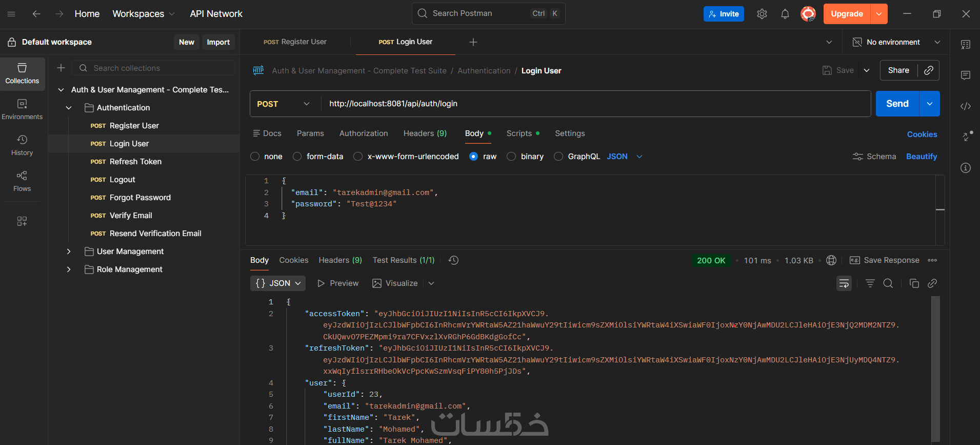Viewport: 980px width, 445px height.
Task: Toggle line wrap in response body
Action: tap(844, 283)
